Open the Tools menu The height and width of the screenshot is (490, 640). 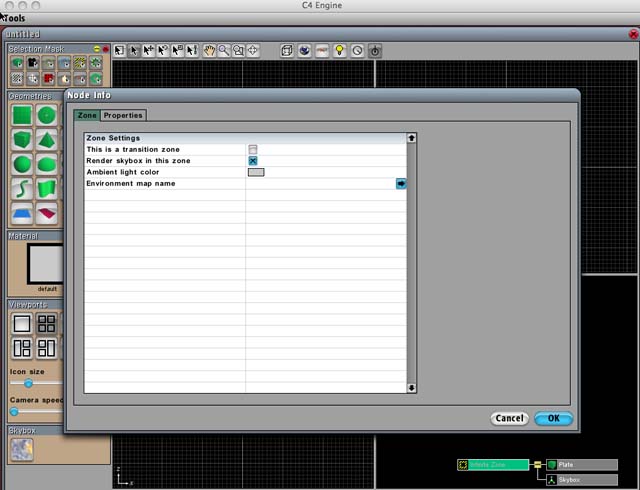(15, 18)
